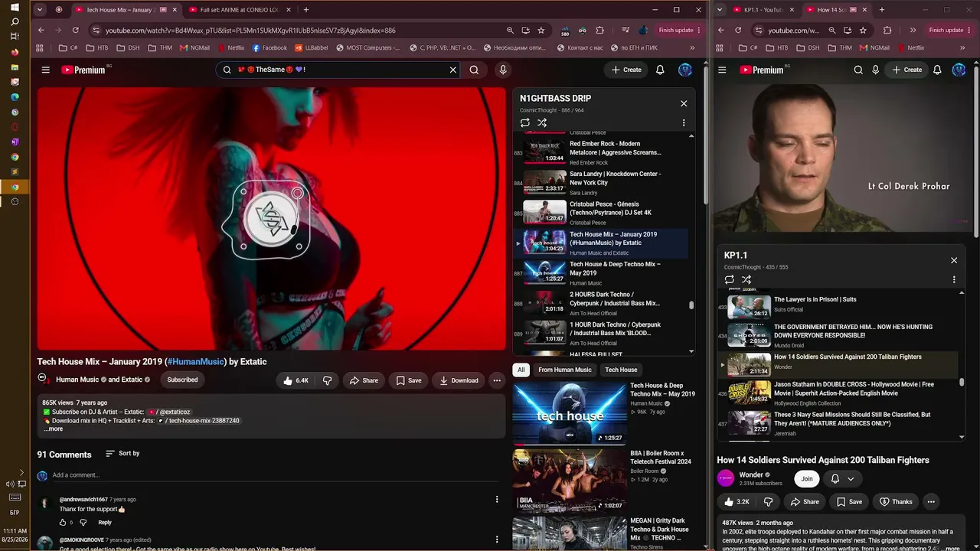Like the Tech House Mix video
Screen dimensions: 980x551
pyautogui.click(x=296, y=380)
